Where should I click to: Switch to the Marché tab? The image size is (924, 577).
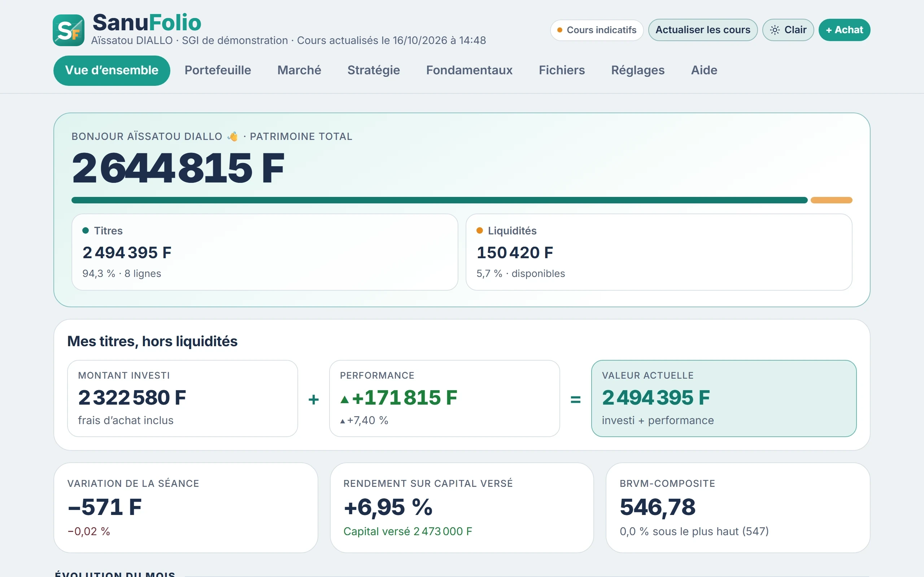pyautogui.click(x=299, y=70)
